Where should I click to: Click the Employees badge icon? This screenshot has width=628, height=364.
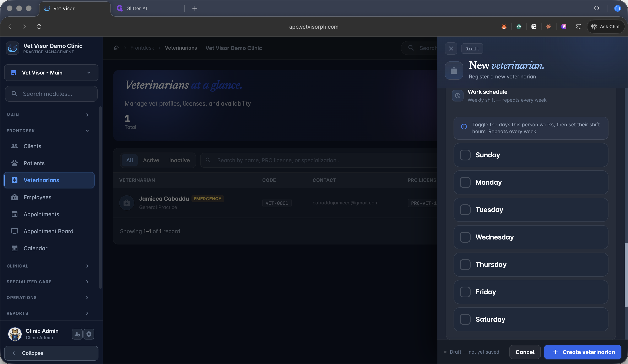click(15, 197)
